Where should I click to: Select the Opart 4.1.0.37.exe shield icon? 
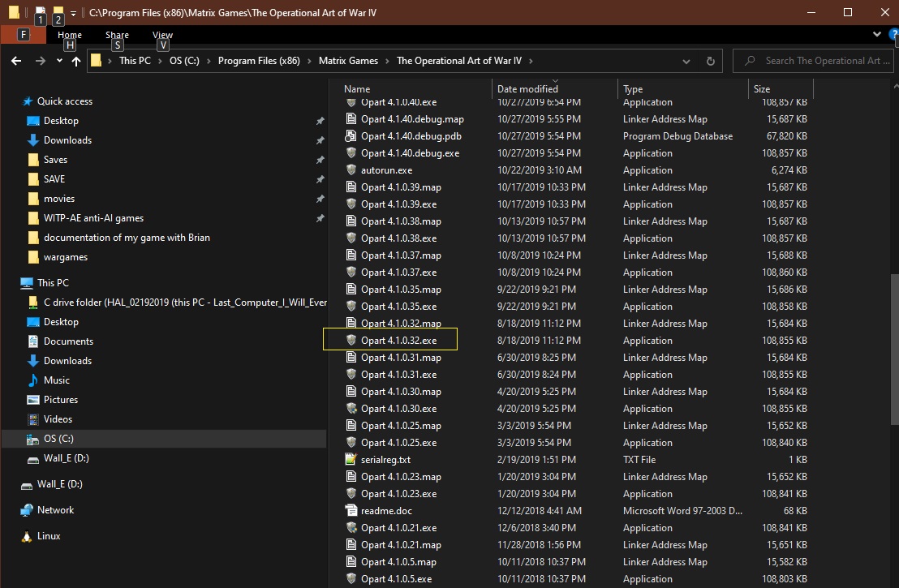351,272
